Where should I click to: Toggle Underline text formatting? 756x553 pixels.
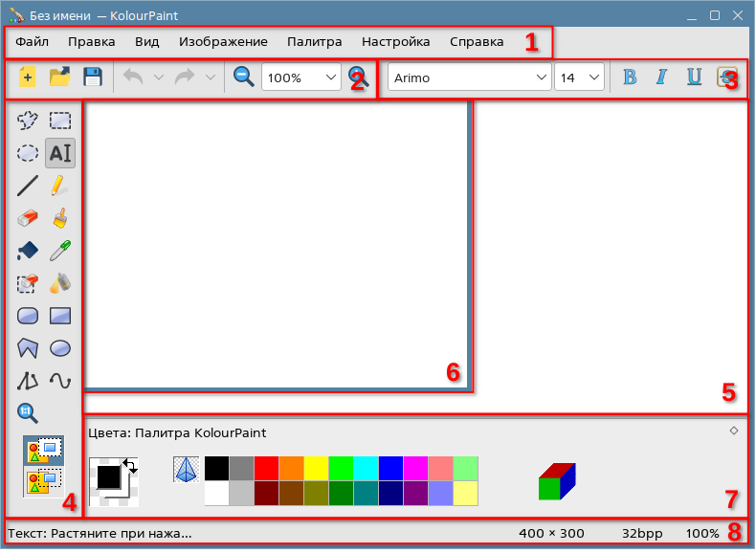[x=694, y=77]
